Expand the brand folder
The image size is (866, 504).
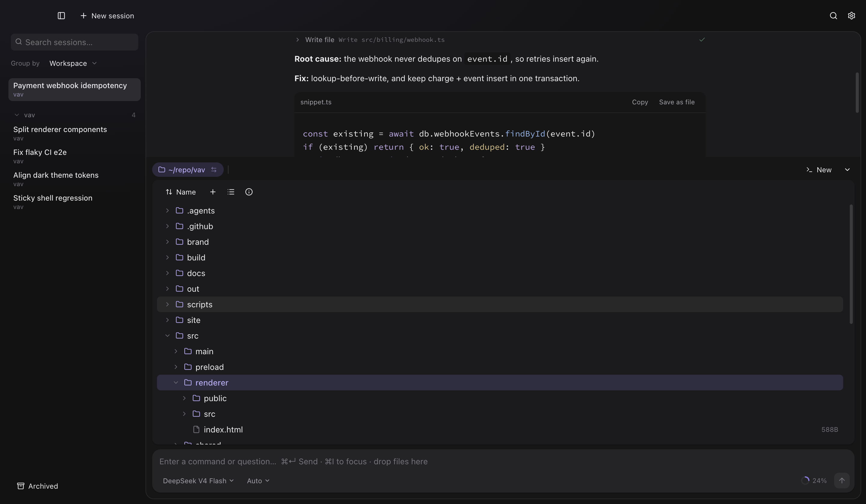(167, 242)
